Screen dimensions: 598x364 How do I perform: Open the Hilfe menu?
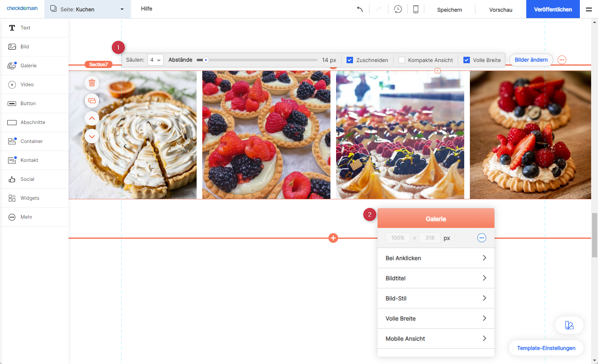[x=146, y=9]
